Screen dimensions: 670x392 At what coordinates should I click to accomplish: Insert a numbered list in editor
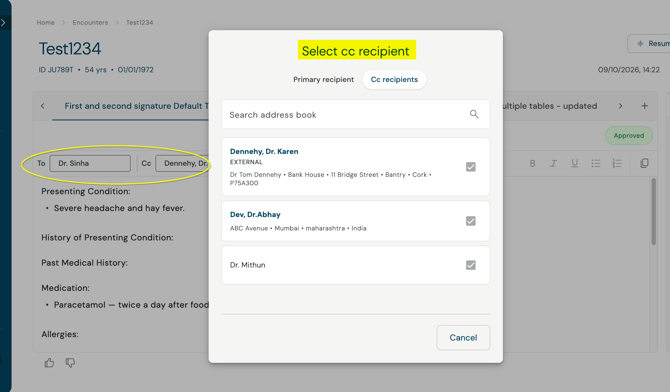pos(617,163)
